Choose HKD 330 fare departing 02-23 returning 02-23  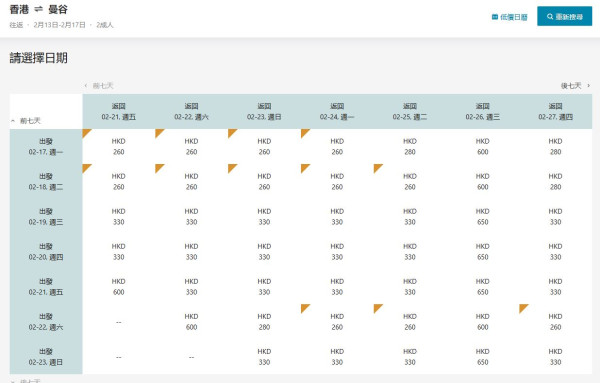click(264, 357)
